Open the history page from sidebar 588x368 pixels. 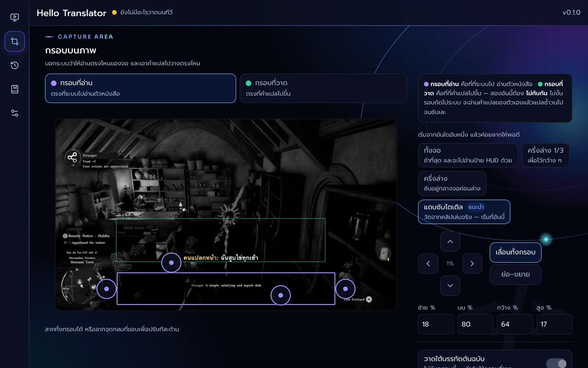(x=15, y=65)
